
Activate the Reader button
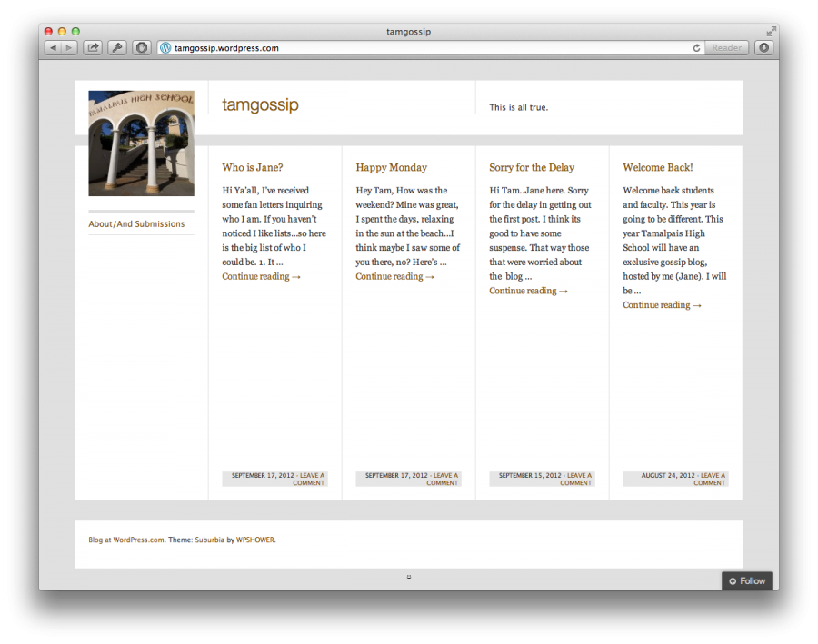[727, 48]
